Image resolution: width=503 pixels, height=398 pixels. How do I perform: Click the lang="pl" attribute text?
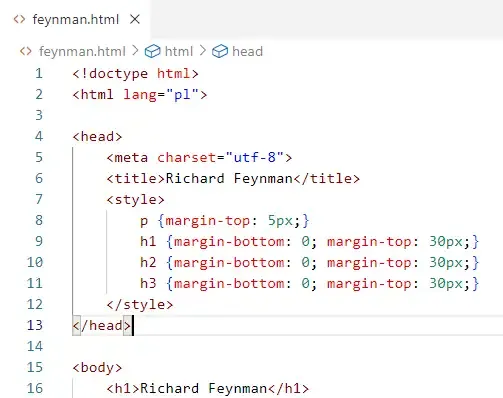point(161,95)
